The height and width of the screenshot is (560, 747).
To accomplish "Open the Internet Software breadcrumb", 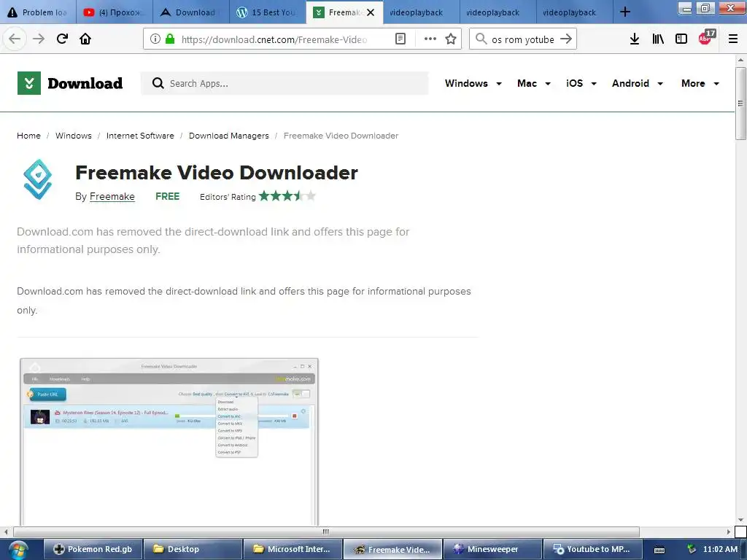I will pyautogui.click(x=140, y=136).
